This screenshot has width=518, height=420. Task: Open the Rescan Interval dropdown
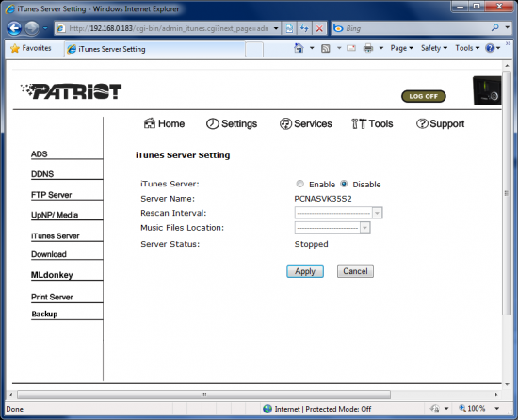pyautogui.click(x=338, y=213)
